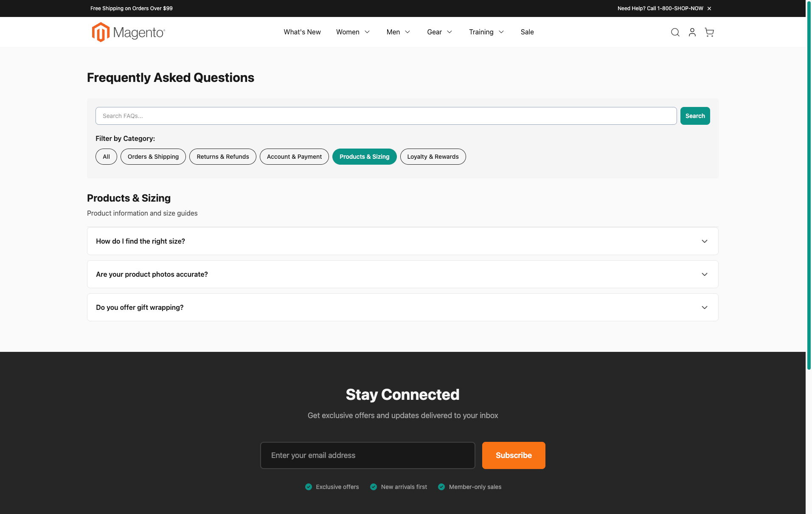Click the Magento logo
The height and width of the screenshot is (514, 812).
click(128, 32)
